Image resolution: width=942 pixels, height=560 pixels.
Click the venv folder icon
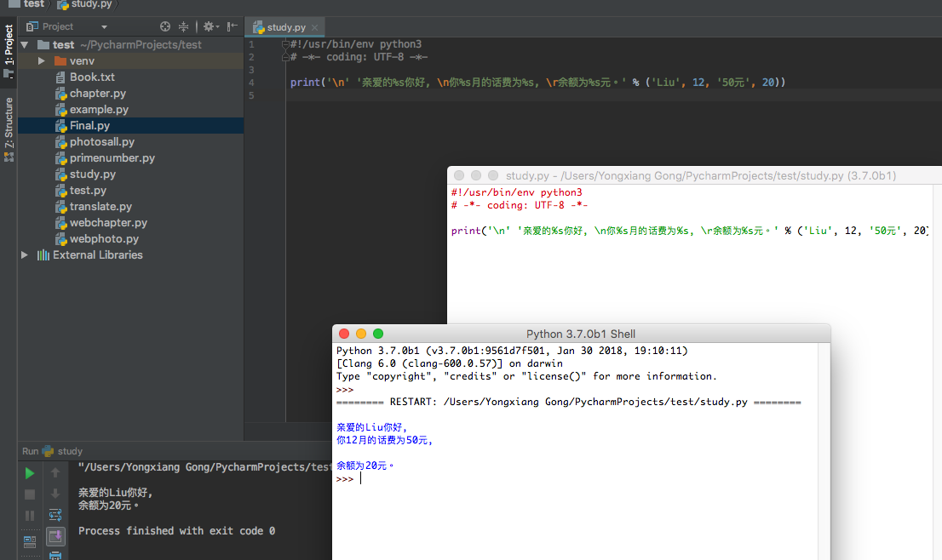[60, 60]
